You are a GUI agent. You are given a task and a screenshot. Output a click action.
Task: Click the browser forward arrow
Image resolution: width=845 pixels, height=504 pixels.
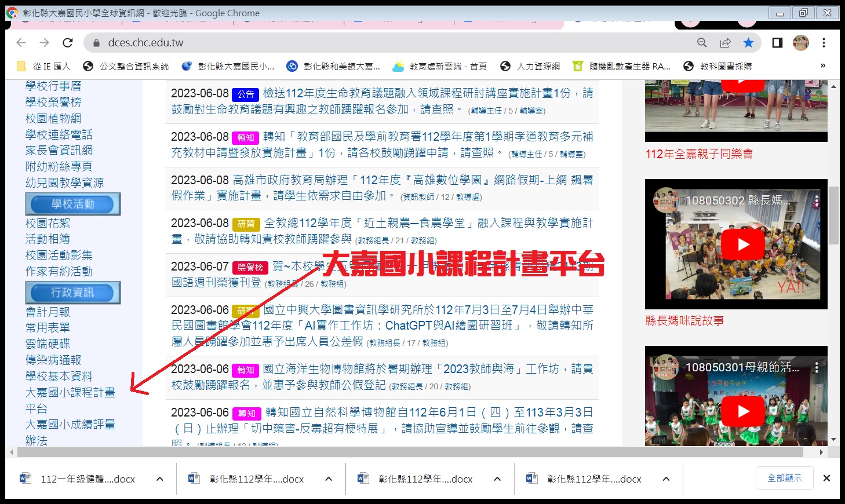(45, 43)
